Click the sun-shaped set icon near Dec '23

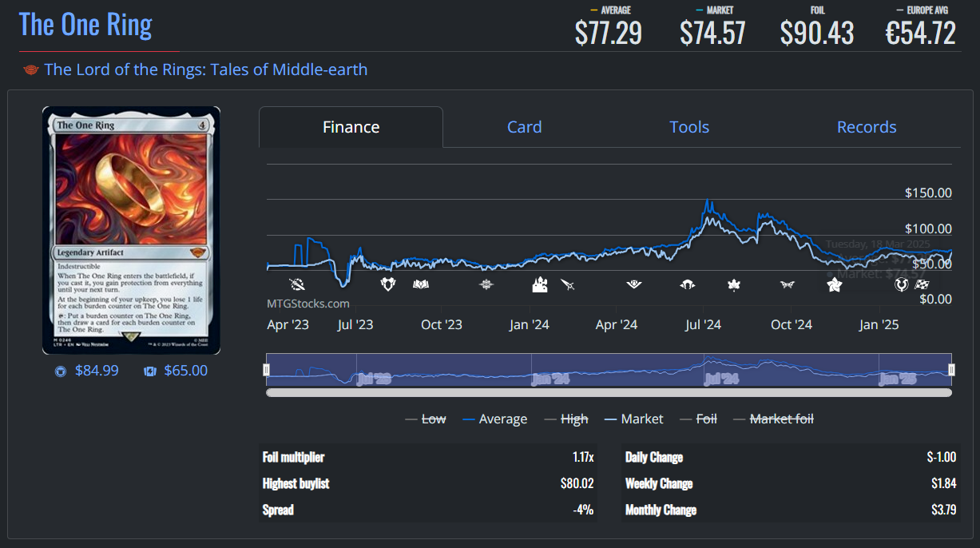pos(486,284)
